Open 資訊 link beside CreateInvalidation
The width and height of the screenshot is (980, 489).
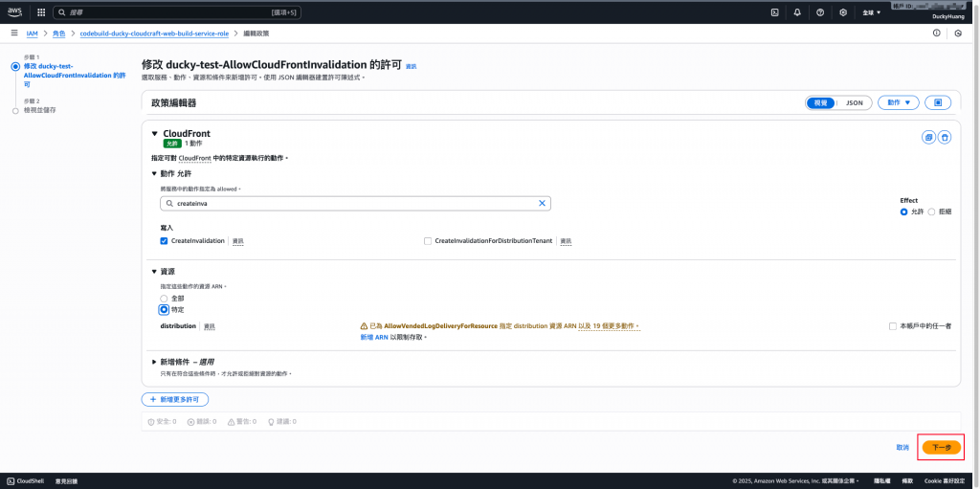(238, 241)
